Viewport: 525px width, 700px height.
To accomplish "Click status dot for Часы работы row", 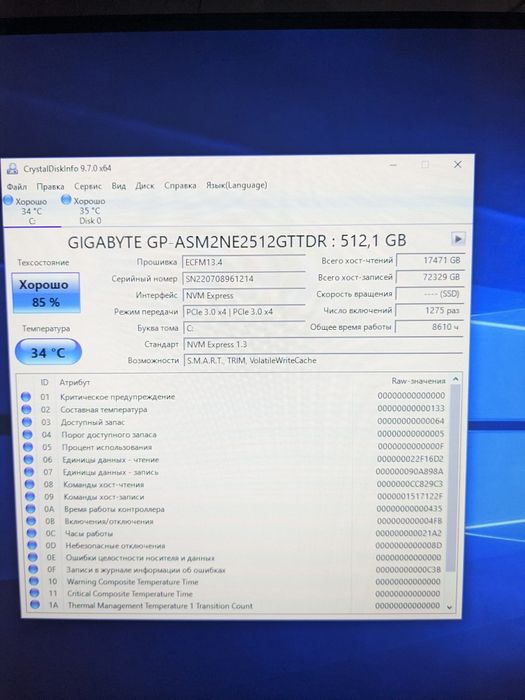I will [31, 533].
